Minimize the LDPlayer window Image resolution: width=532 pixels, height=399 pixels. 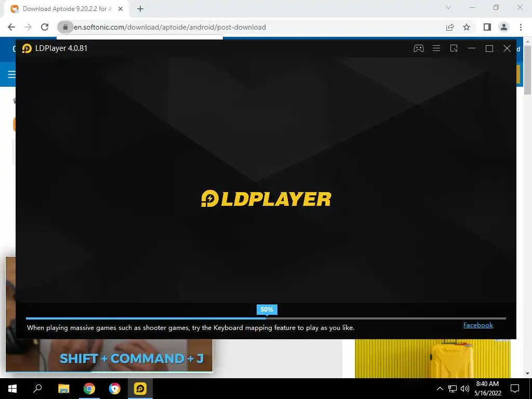(x=472, y=48)
